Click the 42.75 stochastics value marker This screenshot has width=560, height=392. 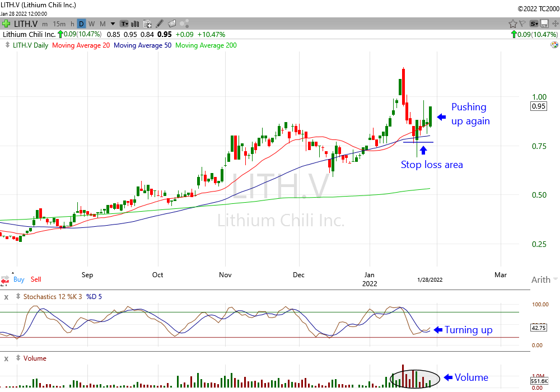pos(539,328)
